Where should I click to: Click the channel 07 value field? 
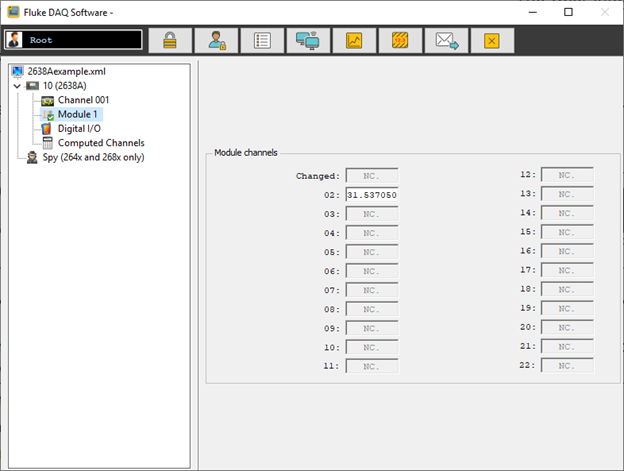[x=372, y=290]
